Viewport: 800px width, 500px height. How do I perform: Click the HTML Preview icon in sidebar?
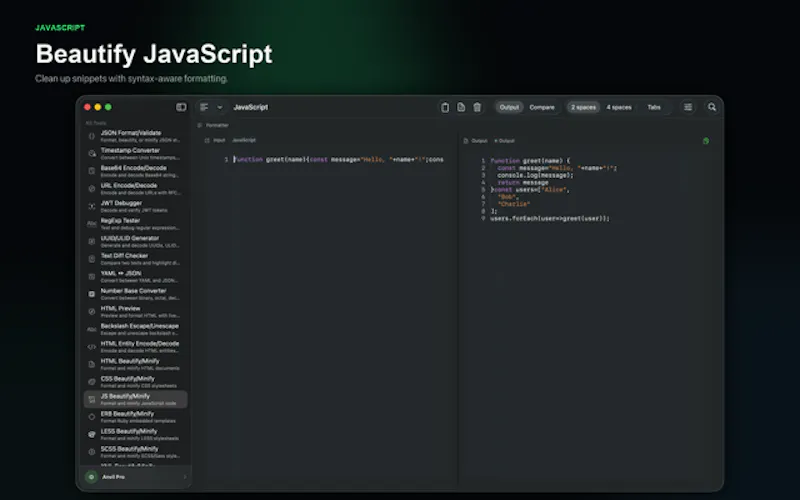point(92,312)
